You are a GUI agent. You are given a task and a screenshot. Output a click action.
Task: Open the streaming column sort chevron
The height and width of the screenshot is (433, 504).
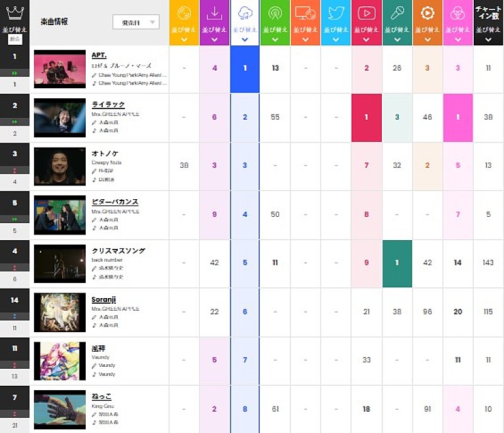click(x=245, y=39)
